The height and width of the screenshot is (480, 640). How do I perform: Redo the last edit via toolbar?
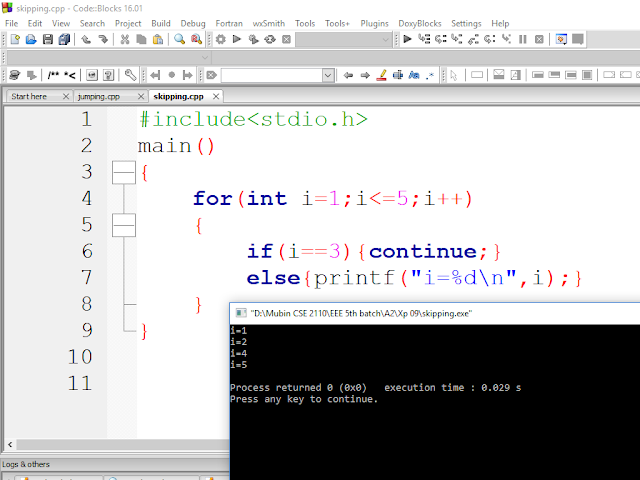tap(103, 39)
